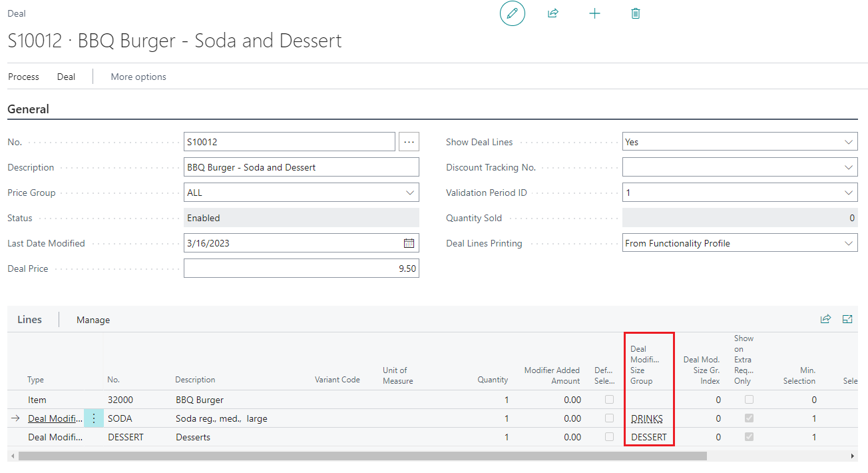Screen dimensions: 868x473
Task: Toggle Default Selection checkbox for BBQ Burger row
Action: tap(609, 400)
